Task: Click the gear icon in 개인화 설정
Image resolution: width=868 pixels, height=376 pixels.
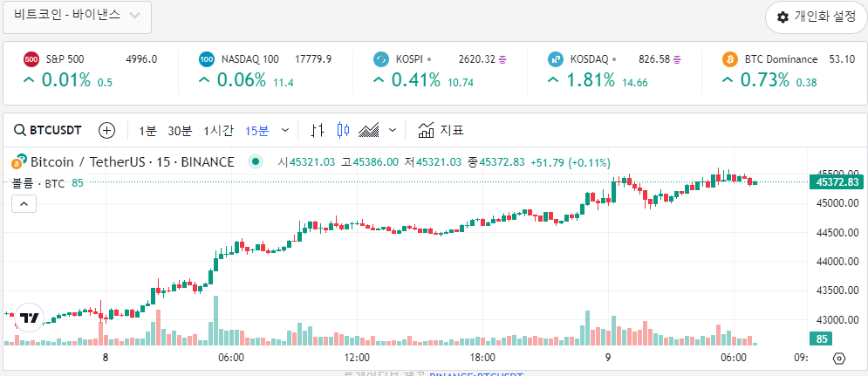Action: coord(783,17)
